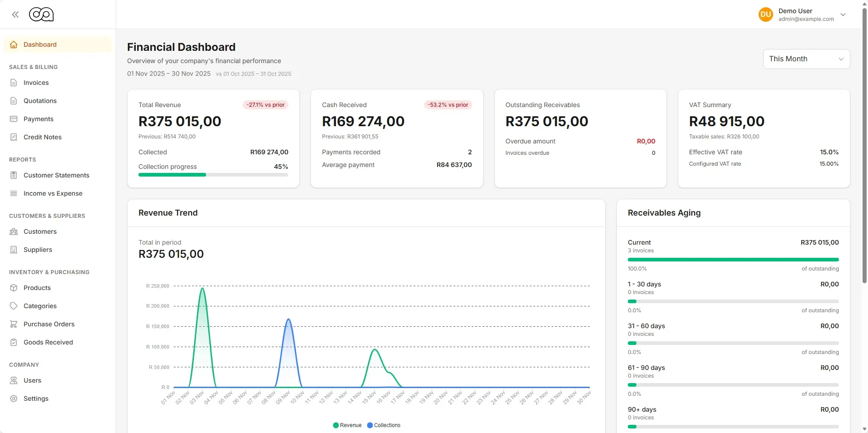868x433 pixels.
Task: Click the DU user avatar
Action: (765, 15)
